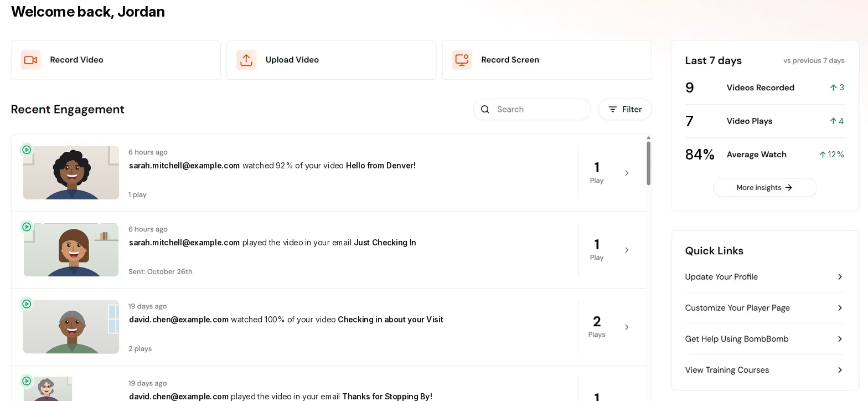868x401 pixels.
Task: Open Get Help Using BombBomb link
Action: [764, 339]
